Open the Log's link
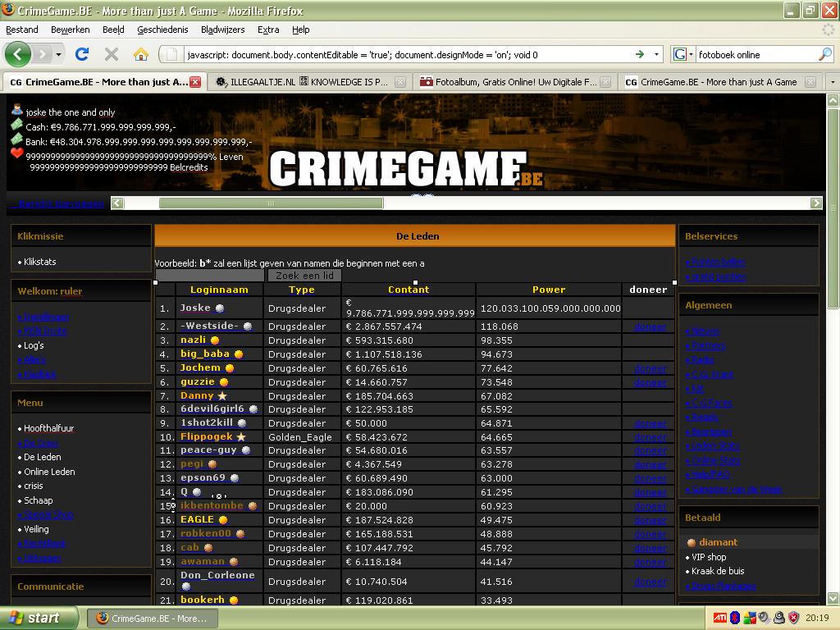Screen dimensions: 840x630 click(x=34, y=345)
